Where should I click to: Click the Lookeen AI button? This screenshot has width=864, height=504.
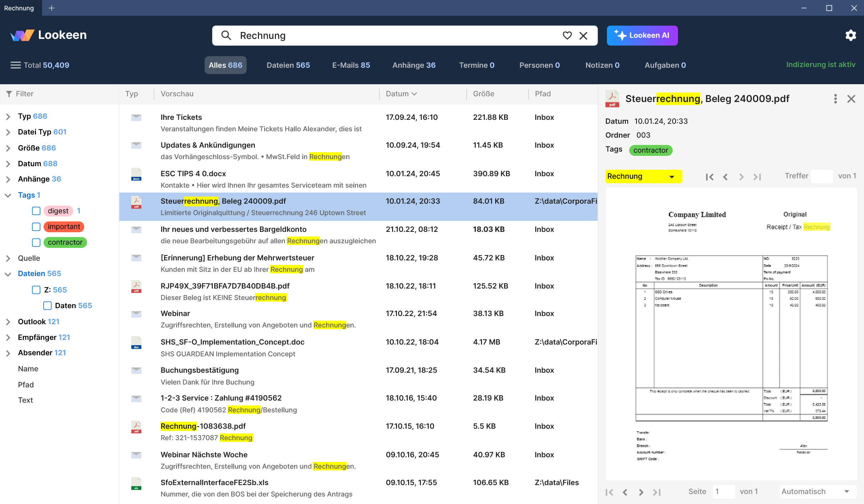(642, 35)
